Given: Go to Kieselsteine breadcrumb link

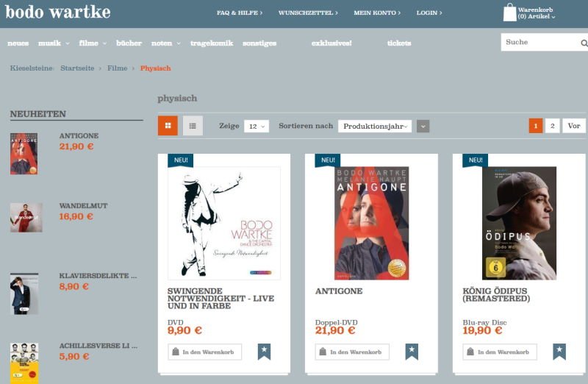Looking at the screenshot, I should point(32,68).
